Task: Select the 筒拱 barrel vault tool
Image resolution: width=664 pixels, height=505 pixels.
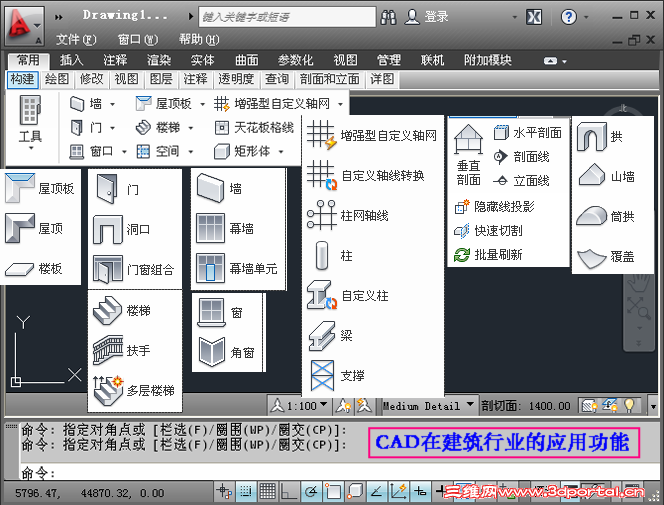Action: click(x=606, y=216)
